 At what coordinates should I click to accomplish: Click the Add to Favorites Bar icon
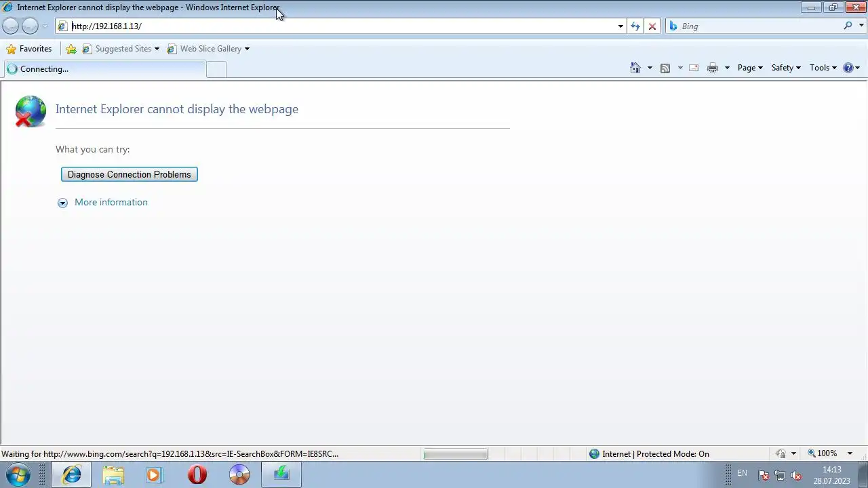tap(71, 49)
